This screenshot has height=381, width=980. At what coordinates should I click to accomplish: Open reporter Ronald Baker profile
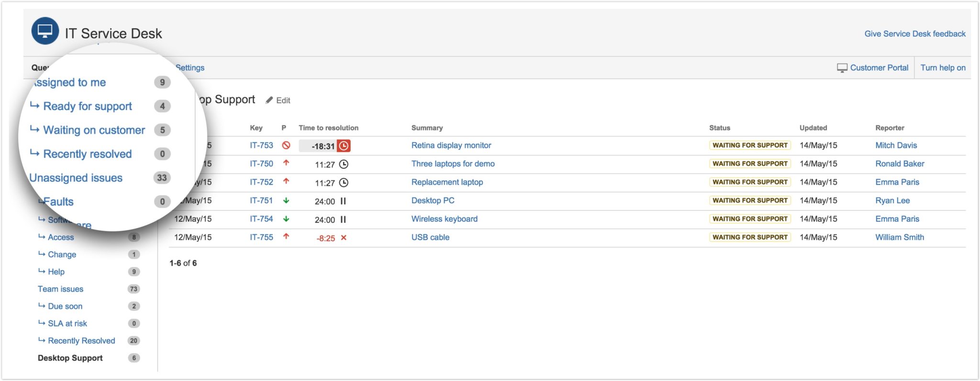[900, 163]
